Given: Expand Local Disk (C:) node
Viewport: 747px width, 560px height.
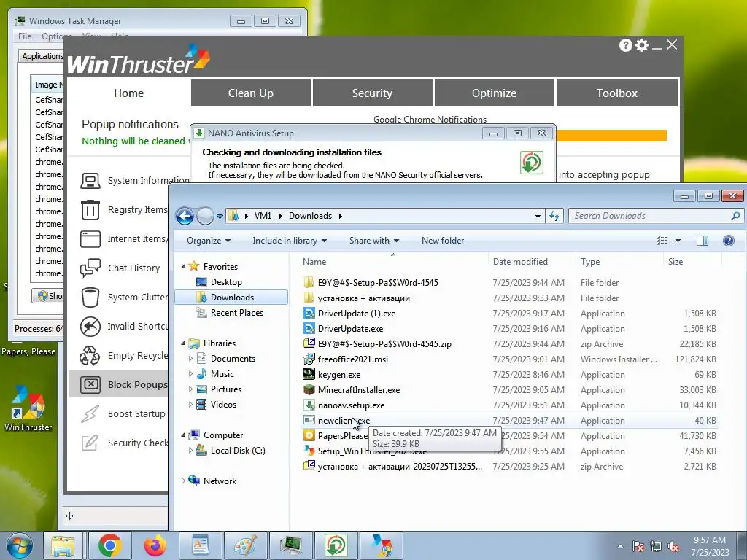Looking at the screenshot, I should pyautogui.click(x=190, y=451).
